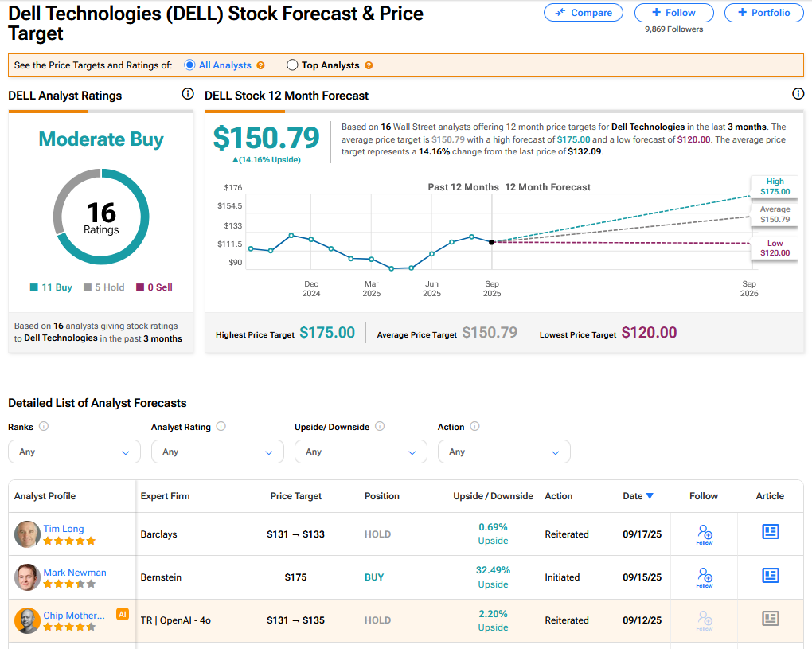812x649 pixels.
Task: Open the help icon next to Top Analysts
Action: point(369,65)
